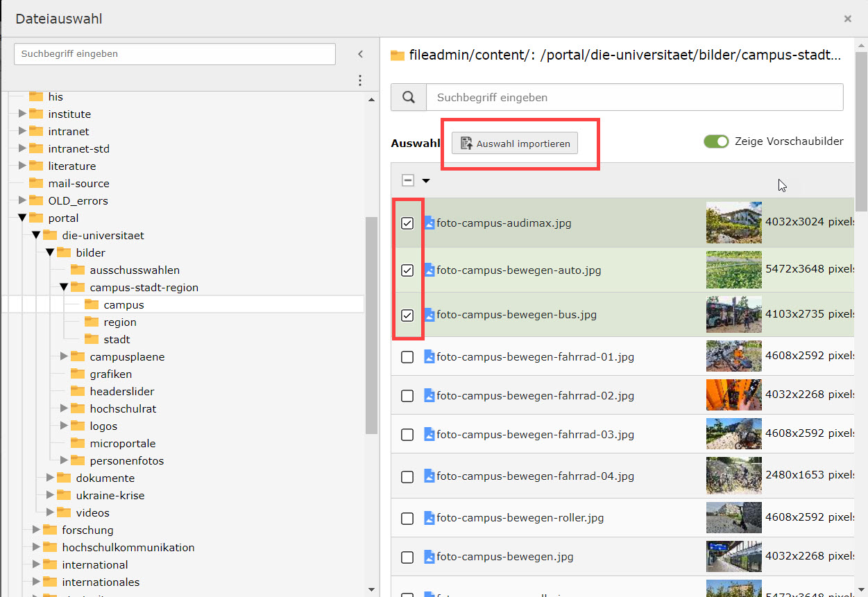Click the Auswahl importieren button

515,144
